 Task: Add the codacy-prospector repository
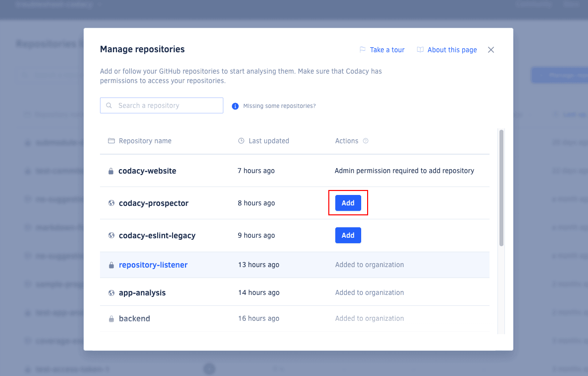click(348, 203)
